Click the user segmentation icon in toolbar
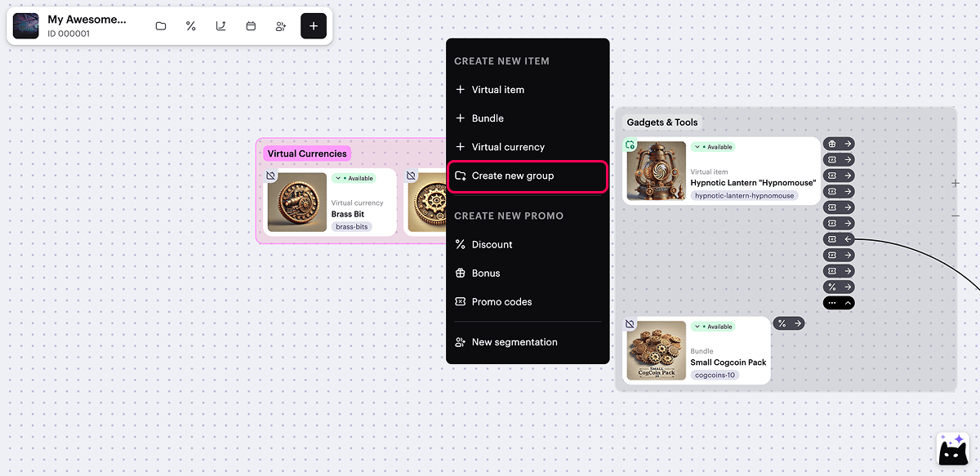This screenshot has width=980, height=476. [280, 26]
